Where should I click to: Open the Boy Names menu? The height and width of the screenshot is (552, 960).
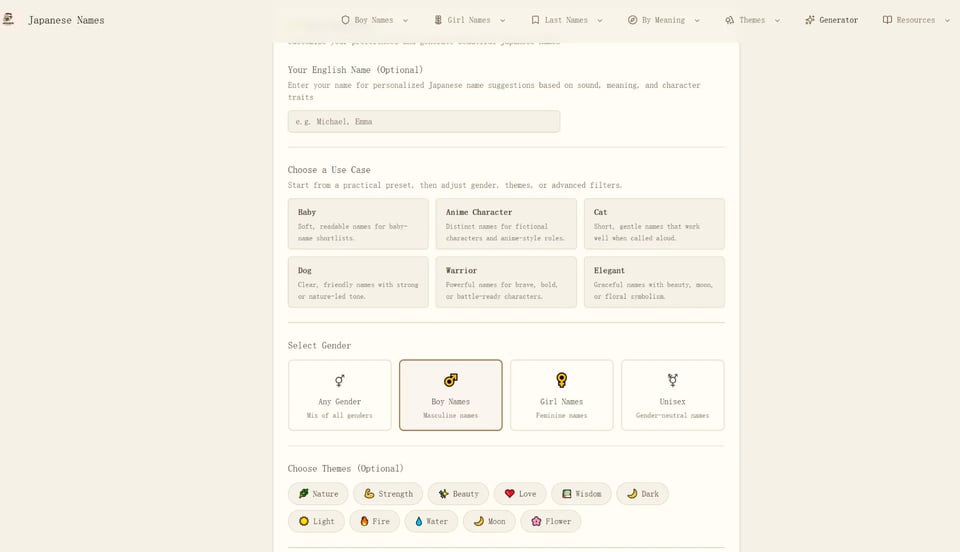[x=375, y=20]
